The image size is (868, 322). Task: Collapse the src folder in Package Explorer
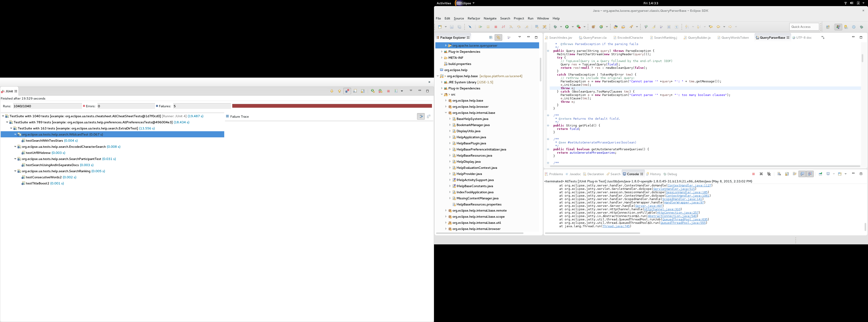tap(442, 94)
